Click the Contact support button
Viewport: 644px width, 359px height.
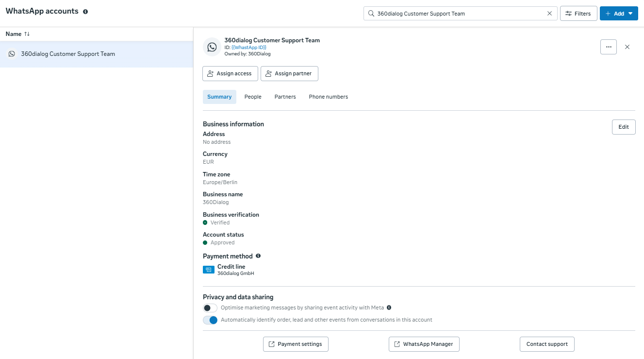(x=547, y=344)
